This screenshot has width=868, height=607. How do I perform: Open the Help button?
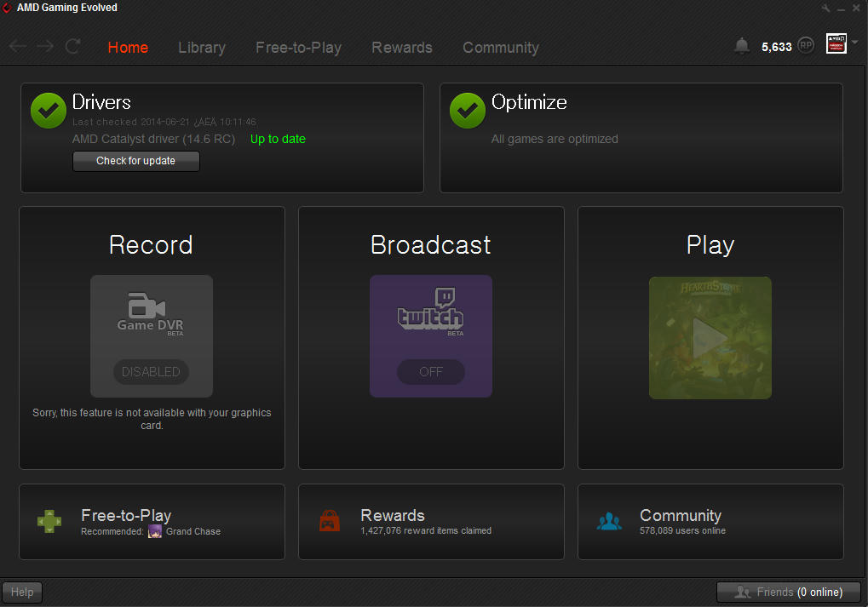coord(22,592)
